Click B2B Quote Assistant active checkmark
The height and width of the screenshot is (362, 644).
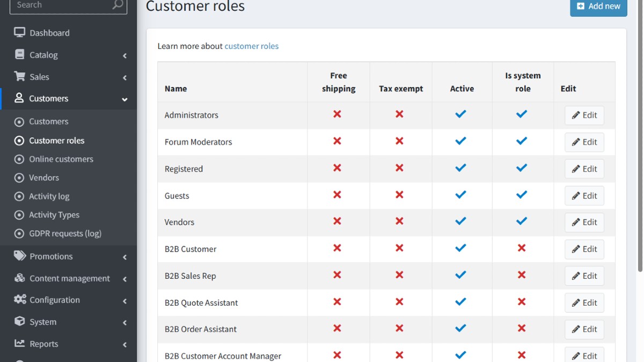(x=460, y=301)
